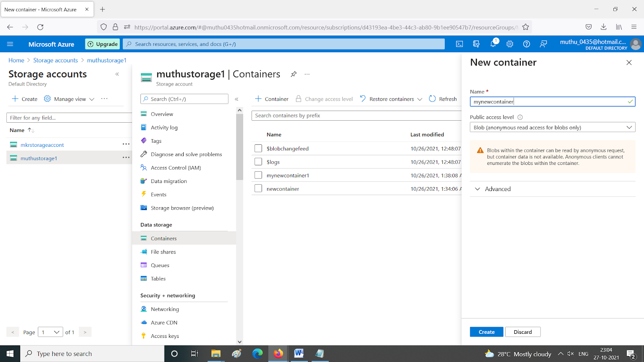Collapse the Storage accounts list panel

click(x=117, y=74)
